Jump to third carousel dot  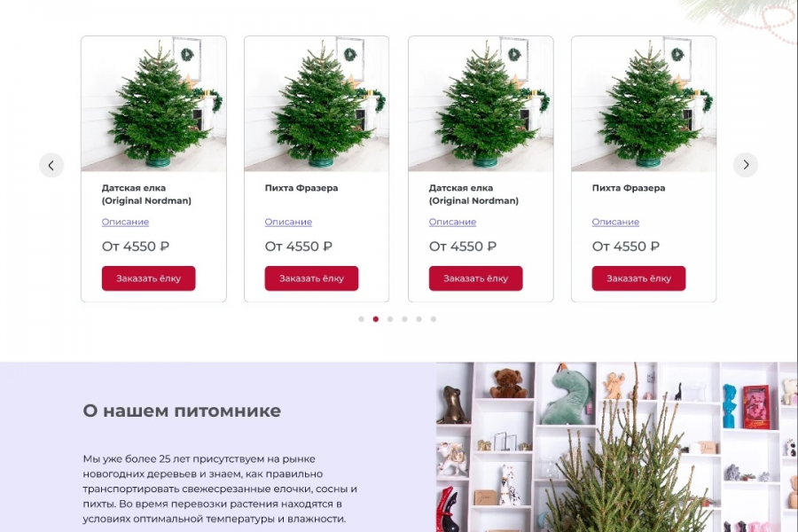(x=390, y=319)
